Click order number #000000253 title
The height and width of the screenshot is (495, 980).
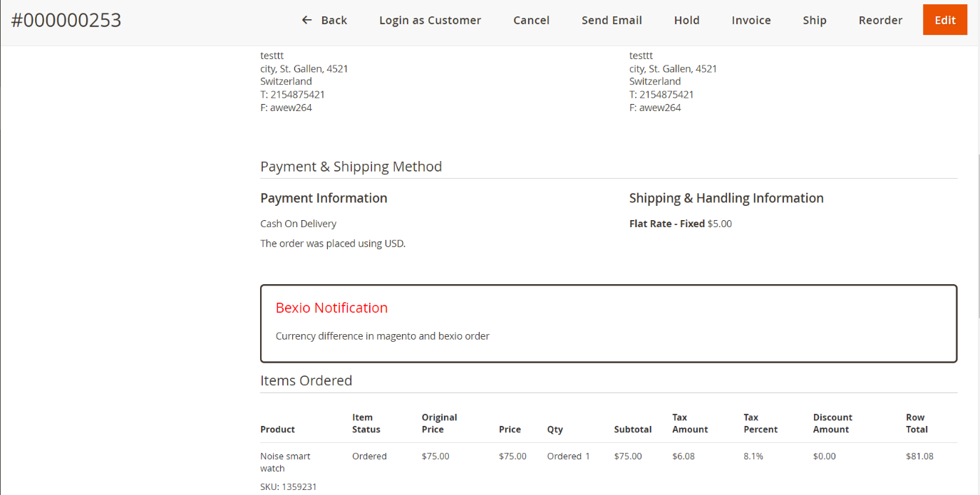click(x=66, y=20)
